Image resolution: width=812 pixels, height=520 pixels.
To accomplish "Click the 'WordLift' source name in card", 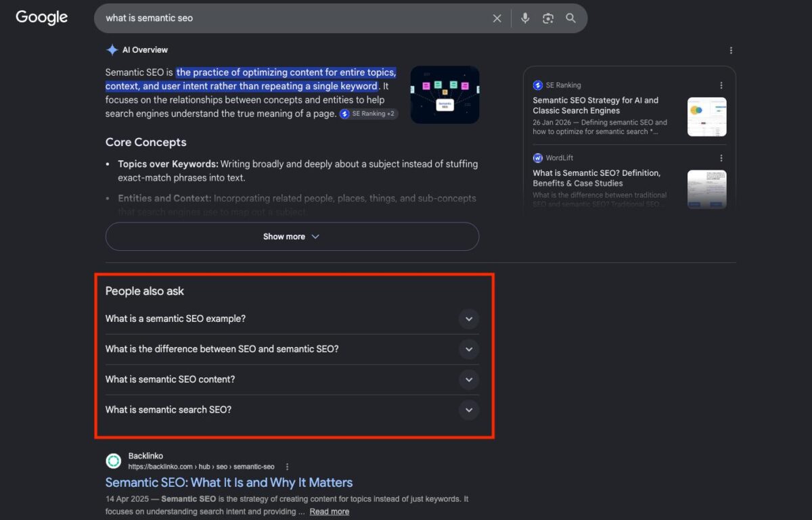I will point(560,158).
